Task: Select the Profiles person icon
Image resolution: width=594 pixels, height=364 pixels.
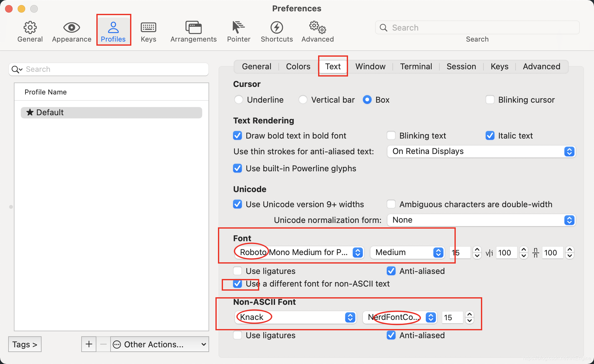Action: (113, 27)
